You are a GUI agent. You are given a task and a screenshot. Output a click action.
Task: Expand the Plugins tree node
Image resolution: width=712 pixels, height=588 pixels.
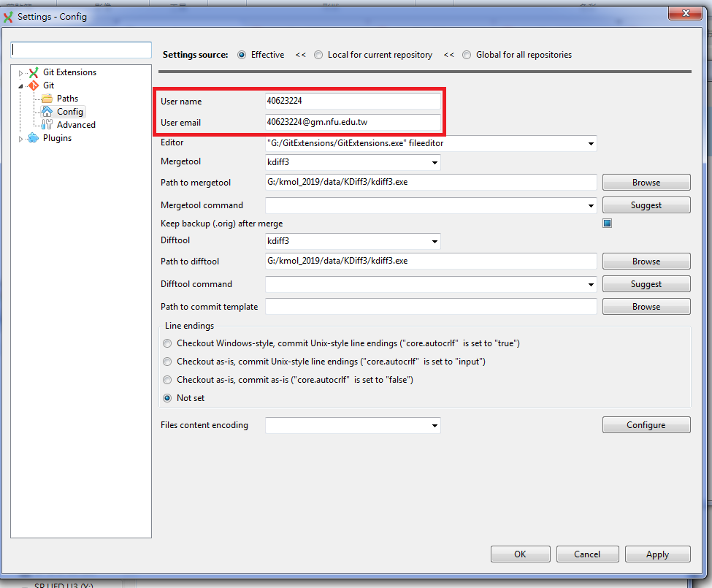tap(21, 139)
